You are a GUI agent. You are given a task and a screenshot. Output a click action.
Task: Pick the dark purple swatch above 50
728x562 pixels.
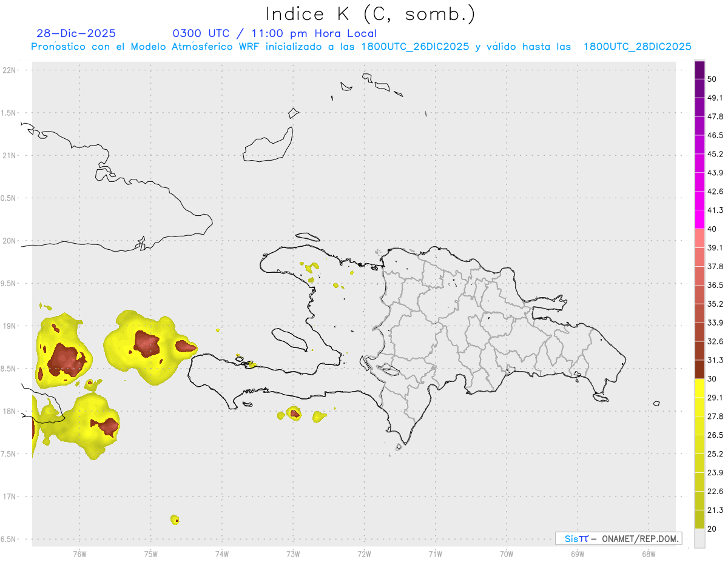point(699,70)
